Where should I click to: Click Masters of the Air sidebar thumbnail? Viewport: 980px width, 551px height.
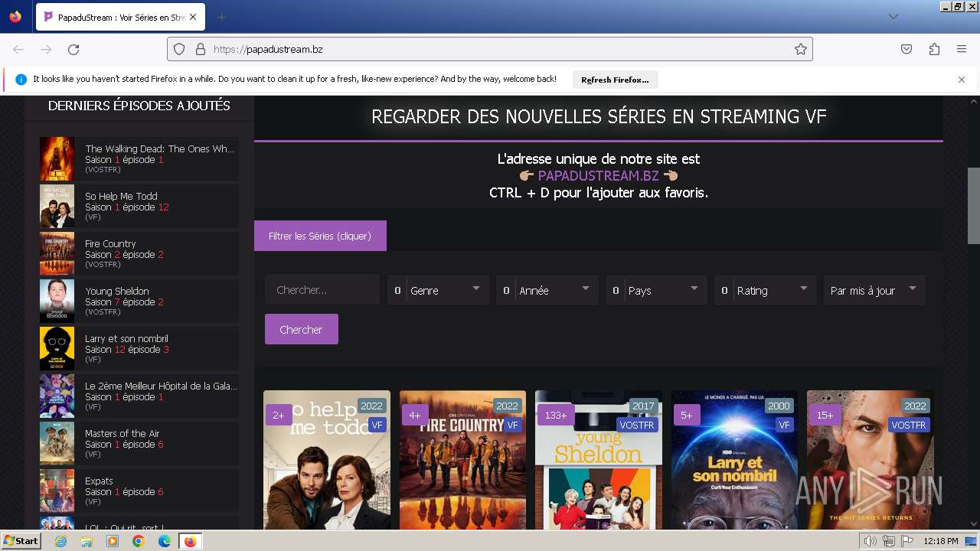[57, 443]
